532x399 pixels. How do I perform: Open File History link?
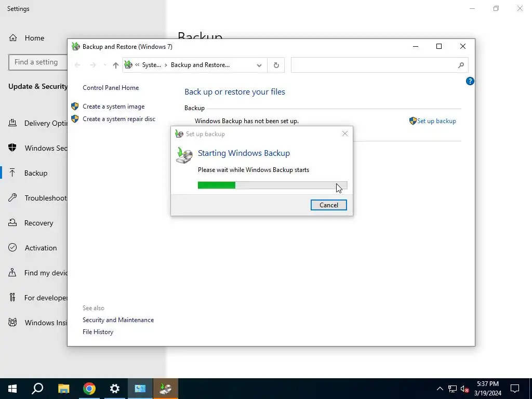click(98, 332)
